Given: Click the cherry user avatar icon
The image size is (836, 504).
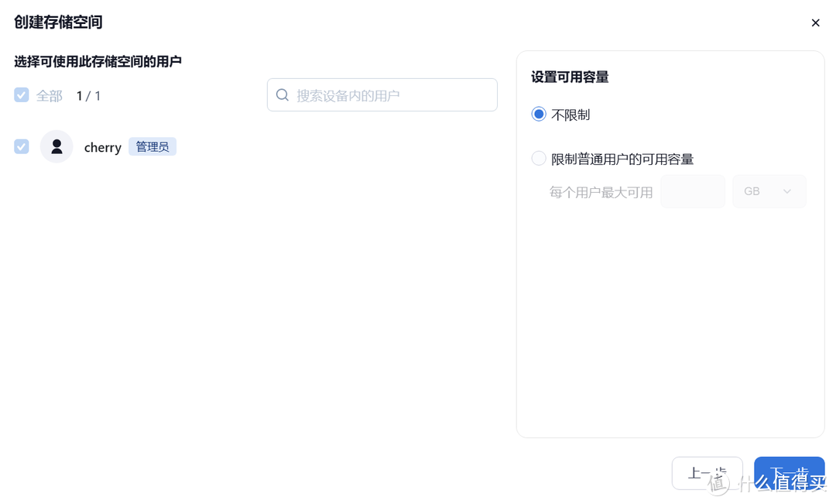Looking at the screenshot, I should coord(57,146).
